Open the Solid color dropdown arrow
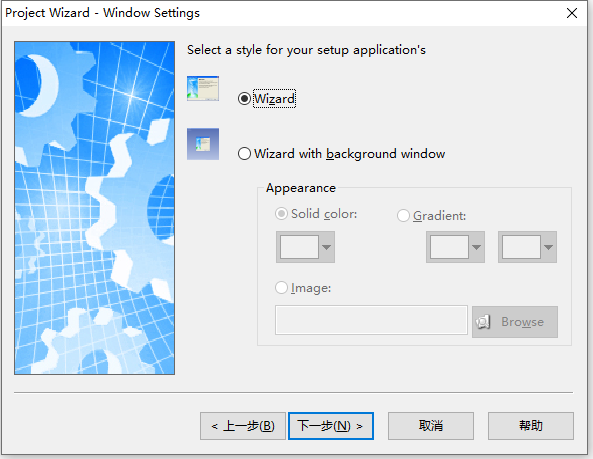 [x=327, y=247]
